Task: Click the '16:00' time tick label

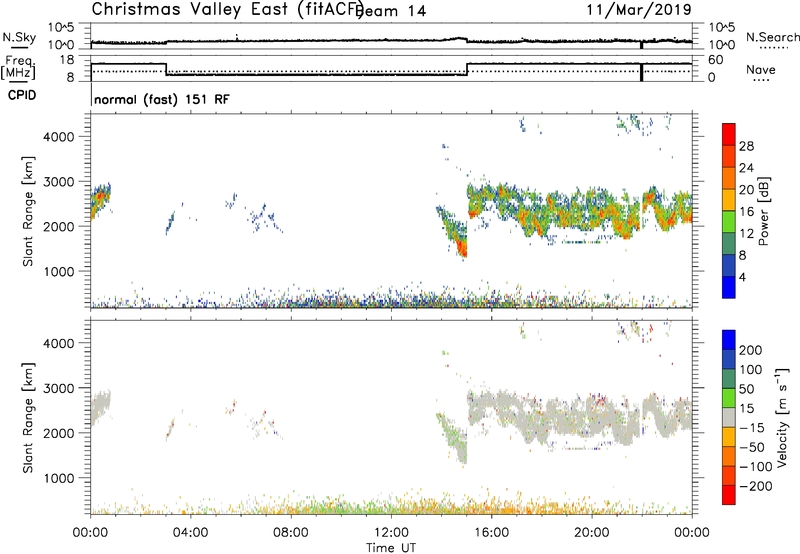Action: click(x=491, y=533)
